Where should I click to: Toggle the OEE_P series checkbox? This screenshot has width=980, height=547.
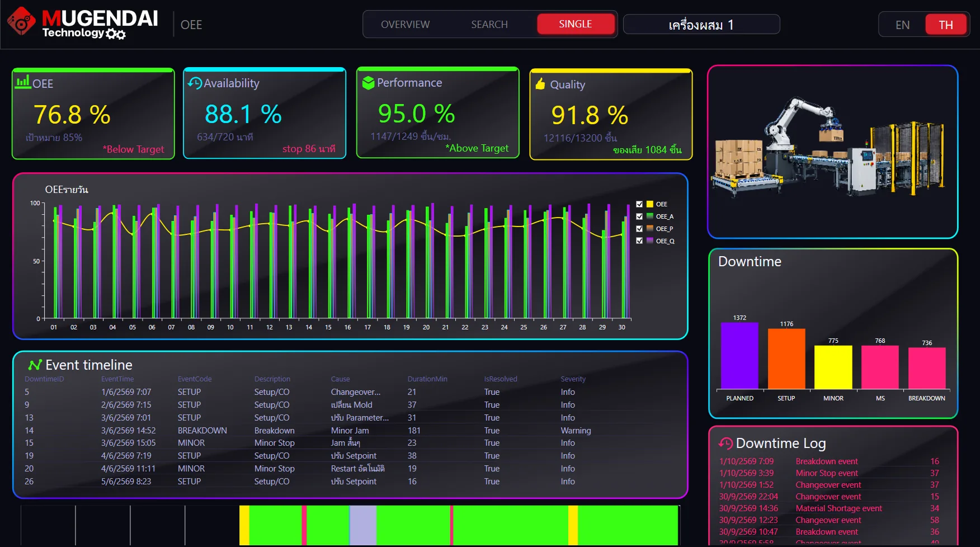click(x=639, y=229)
